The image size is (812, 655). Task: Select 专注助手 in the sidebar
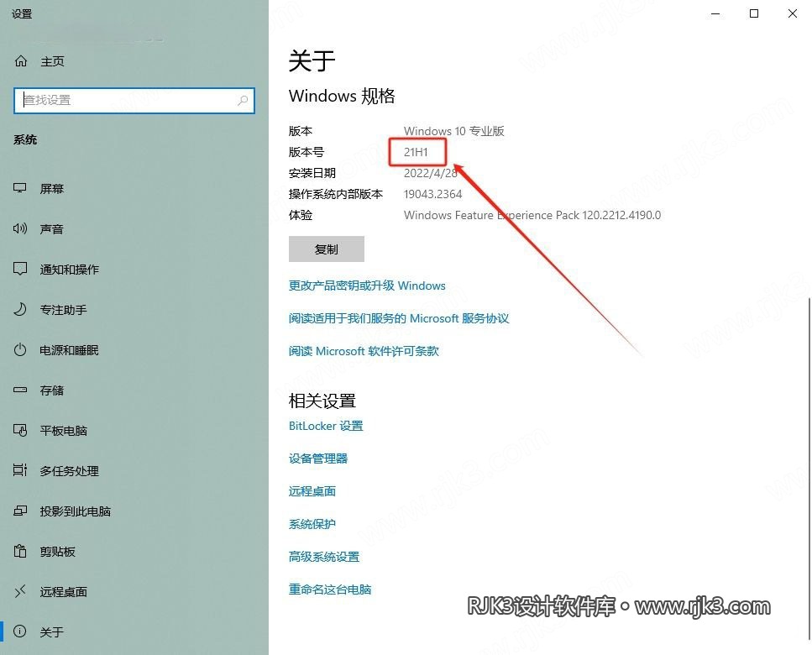tap(63, 310)
